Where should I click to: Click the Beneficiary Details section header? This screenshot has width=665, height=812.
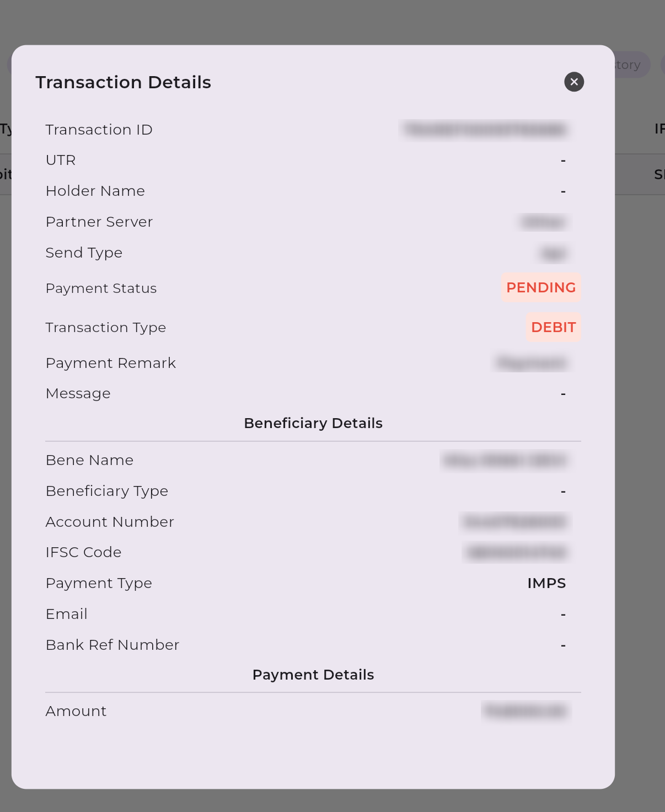(313, 423)
